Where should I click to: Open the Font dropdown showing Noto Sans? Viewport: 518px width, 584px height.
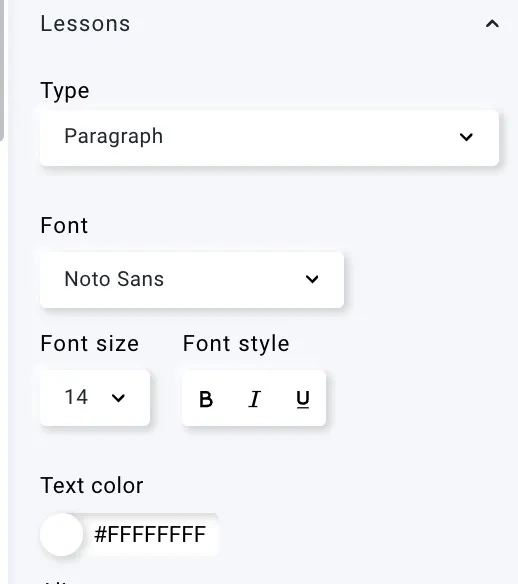[192, 280]
